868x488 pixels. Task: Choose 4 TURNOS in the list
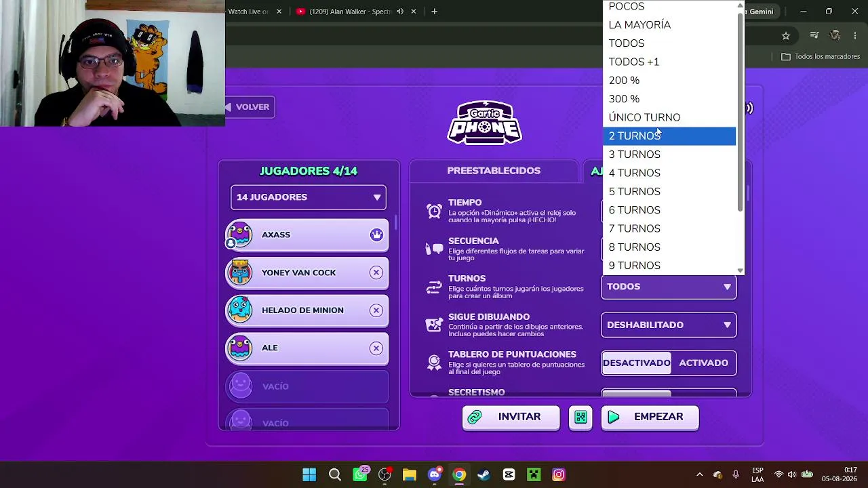click(669, 173)
